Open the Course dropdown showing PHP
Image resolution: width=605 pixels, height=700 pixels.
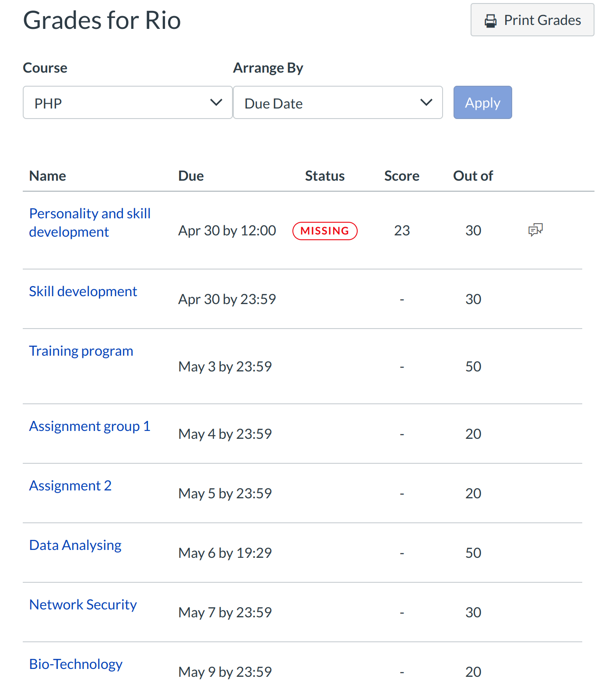[x=127, y=103]
